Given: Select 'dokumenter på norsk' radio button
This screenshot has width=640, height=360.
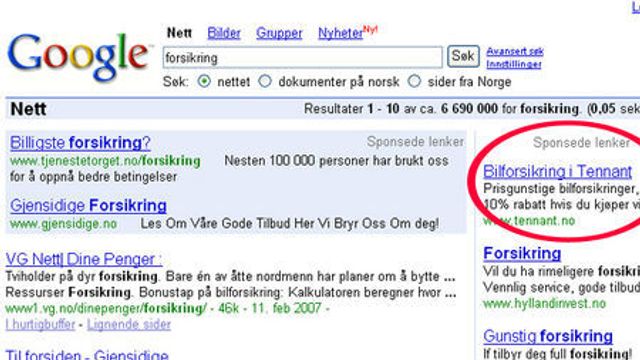Looking at the screenshot, I should (265, 81).
